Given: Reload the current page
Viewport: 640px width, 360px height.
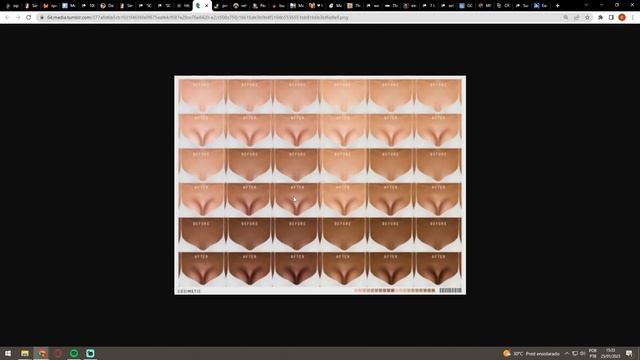Looking at the screenshot, I should point(29,18).
